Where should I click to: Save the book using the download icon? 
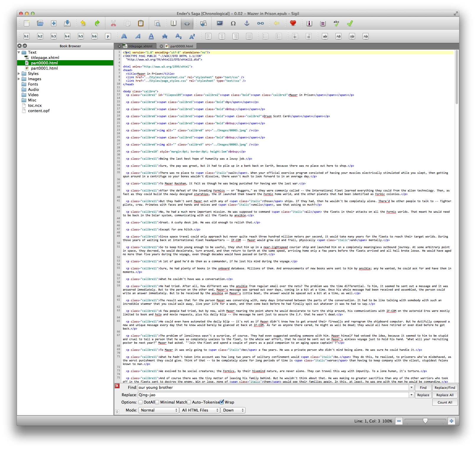click(x=67, y=23)
